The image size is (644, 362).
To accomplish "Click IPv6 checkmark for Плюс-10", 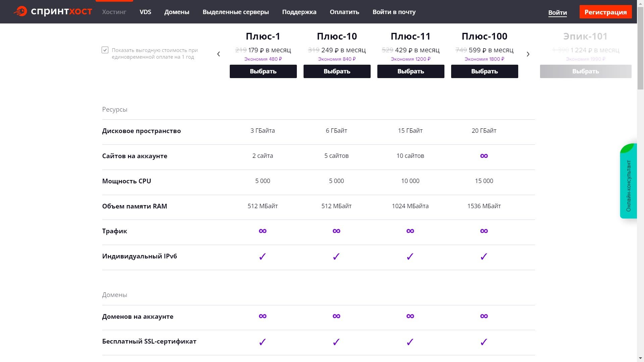I will pos(336,257).
